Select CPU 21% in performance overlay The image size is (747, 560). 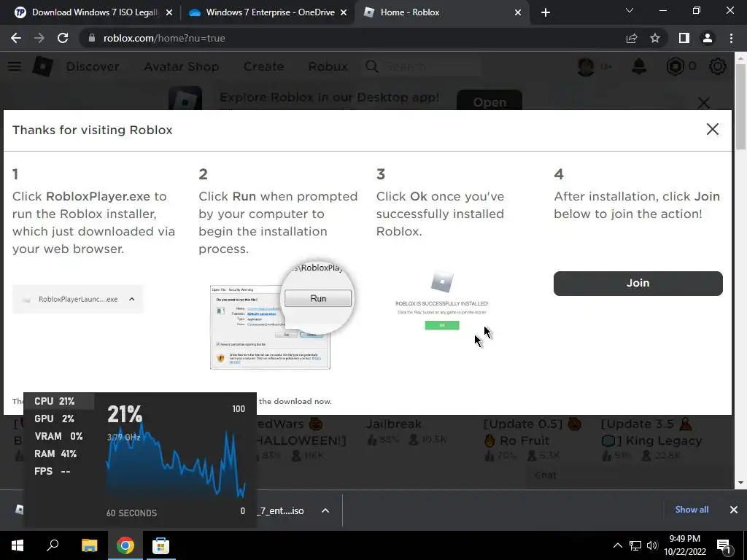(x=58, y=402)
